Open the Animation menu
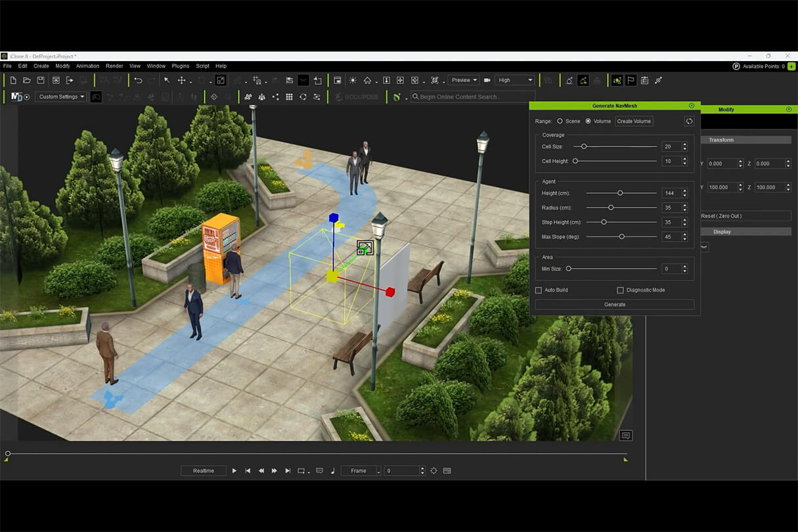The width and height of the screenshot is (798, 532). [87, 66]
